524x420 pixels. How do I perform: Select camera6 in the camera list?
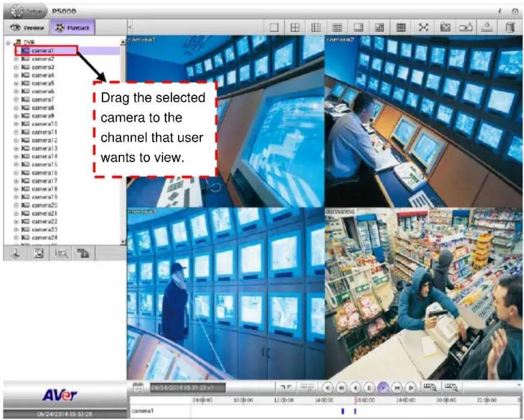click(x=43, y=91)
